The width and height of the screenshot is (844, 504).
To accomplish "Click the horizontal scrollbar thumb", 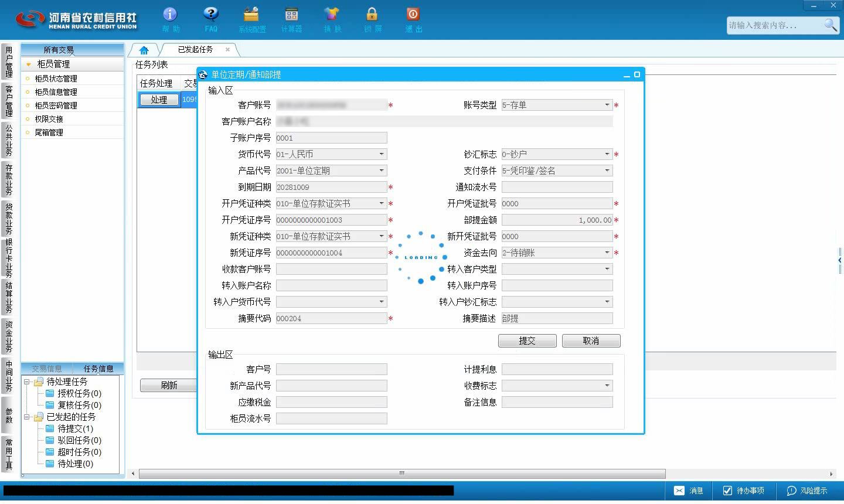I will pyautogui.click(x=402, y=474).
